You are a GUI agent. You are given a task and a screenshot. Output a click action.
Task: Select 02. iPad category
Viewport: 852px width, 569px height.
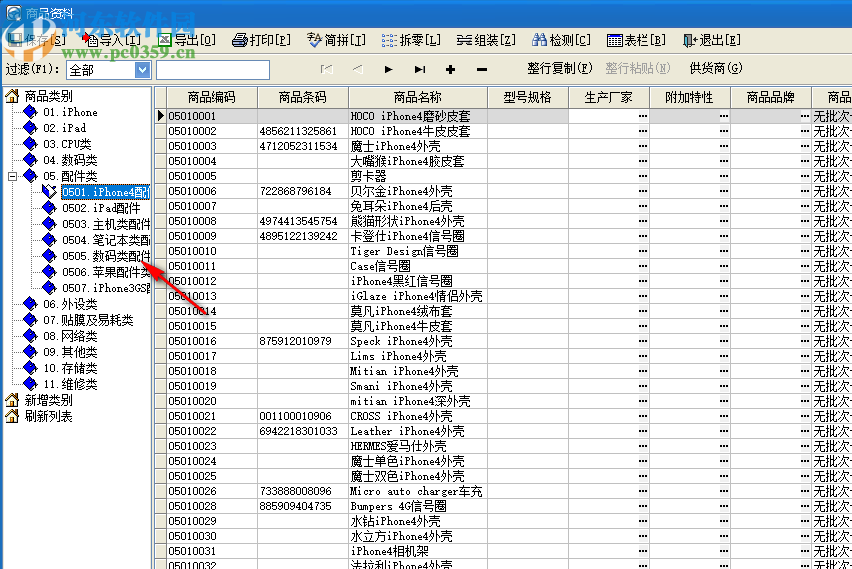[x=65, y=128]
